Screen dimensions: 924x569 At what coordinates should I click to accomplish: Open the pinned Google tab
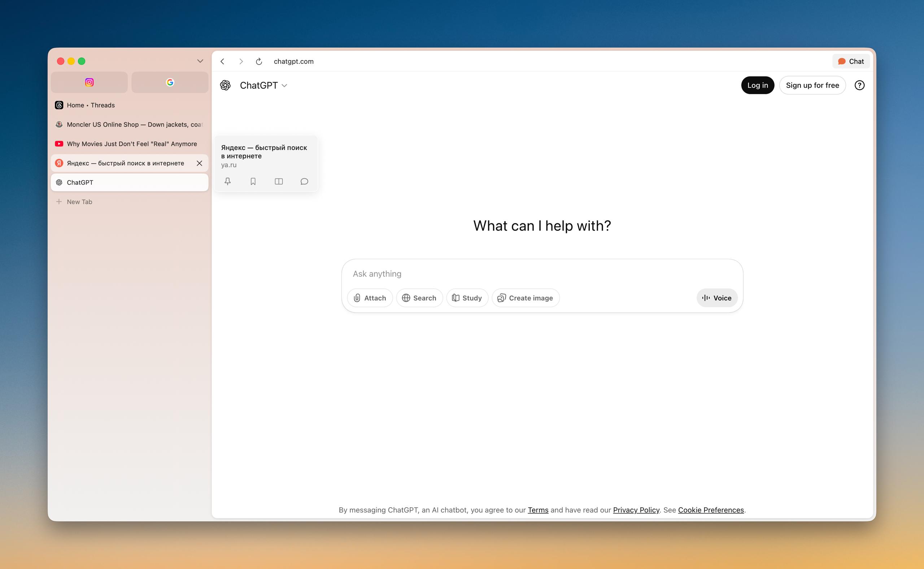click(x=170, y=82)
